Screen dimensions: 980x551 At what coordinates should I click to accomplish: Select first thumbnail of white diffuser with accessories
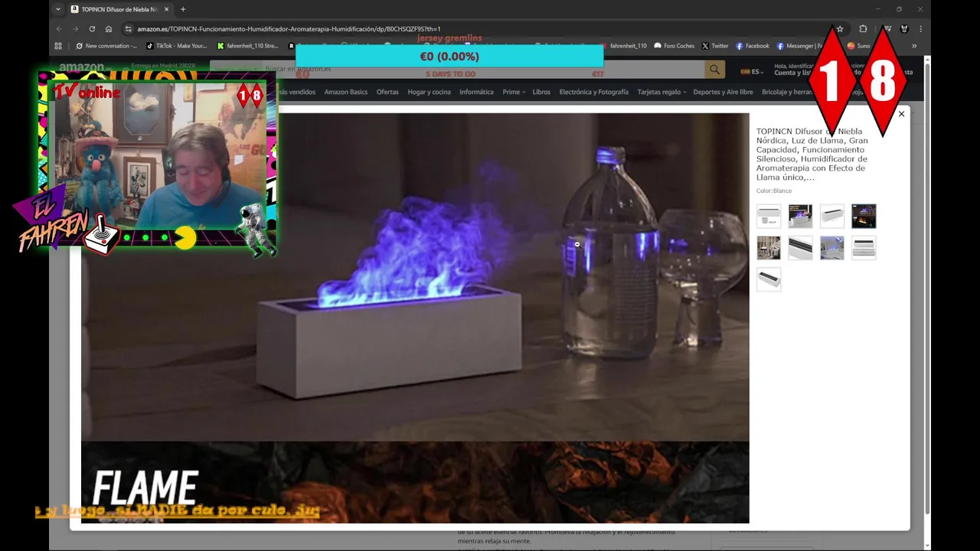pos(769,217)
